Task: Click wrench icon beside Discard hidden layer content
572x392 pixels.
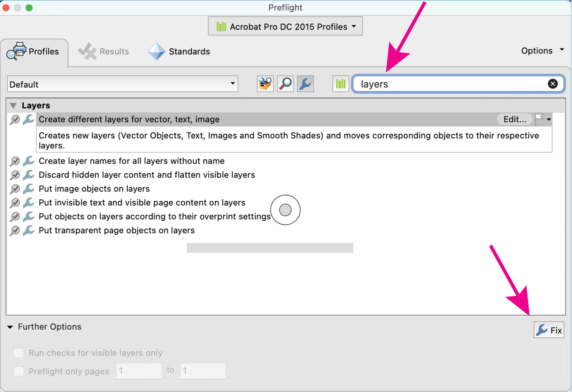Action: pyautogui.click(x=29, y=175)
